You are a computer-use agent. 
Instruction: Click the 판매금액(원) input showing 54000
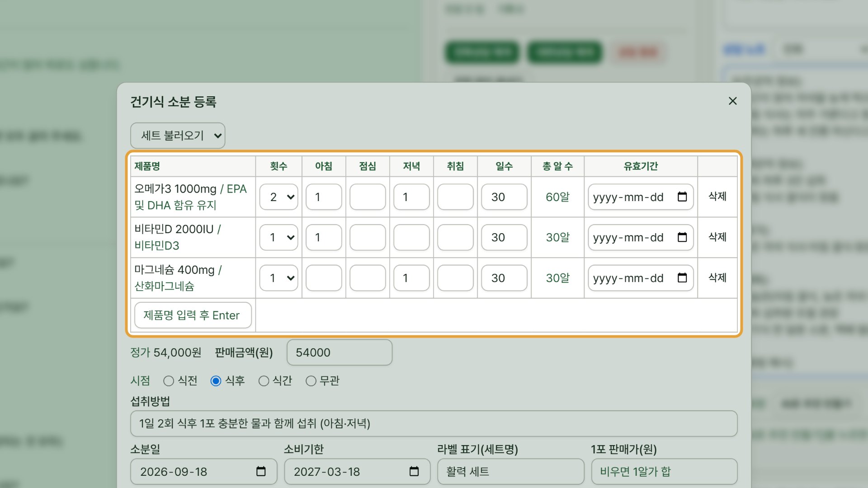point(340,352)
